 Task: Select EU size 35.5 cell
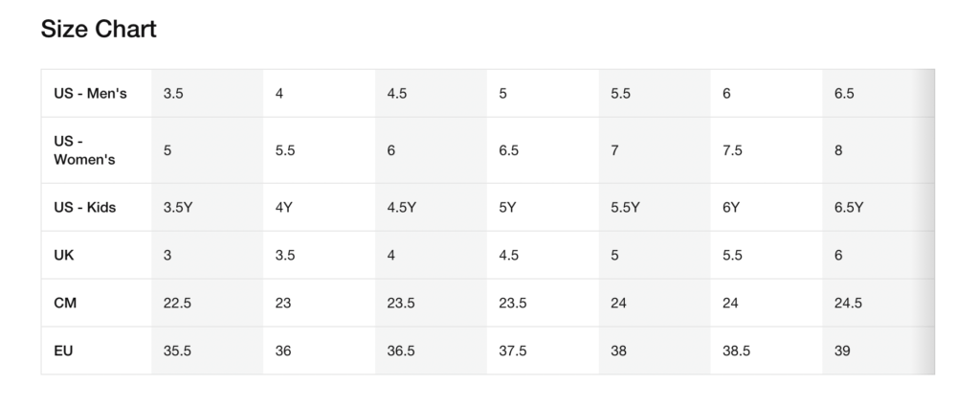(x=178, y=351)
